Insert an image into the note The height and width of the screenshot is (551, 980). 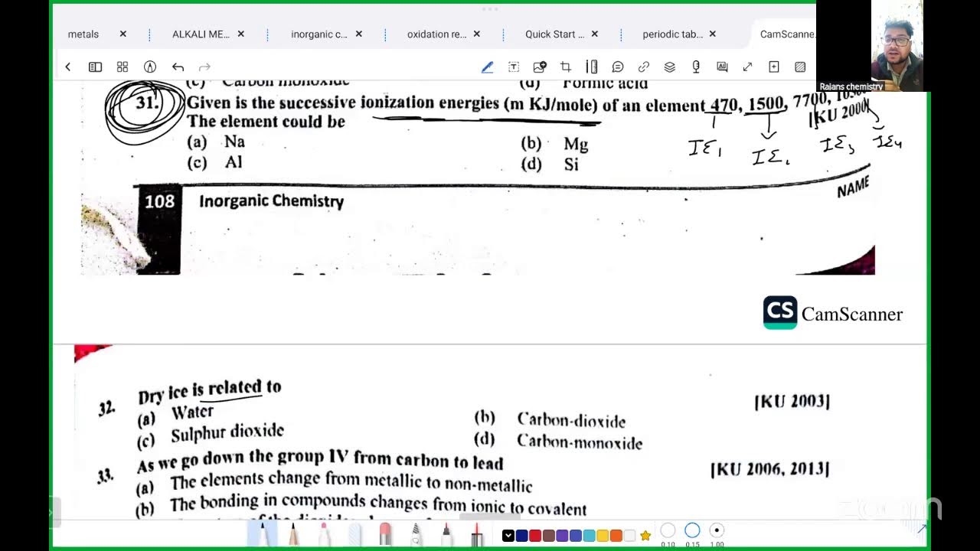click(x=540, y=67)
